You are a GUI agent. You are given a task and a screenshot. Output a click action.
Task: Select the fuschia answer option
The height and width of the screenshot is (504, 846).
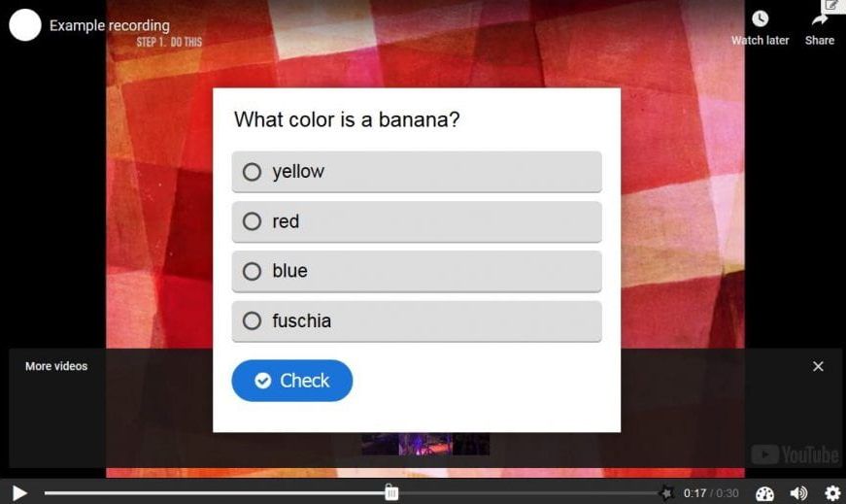pos(417,321)
